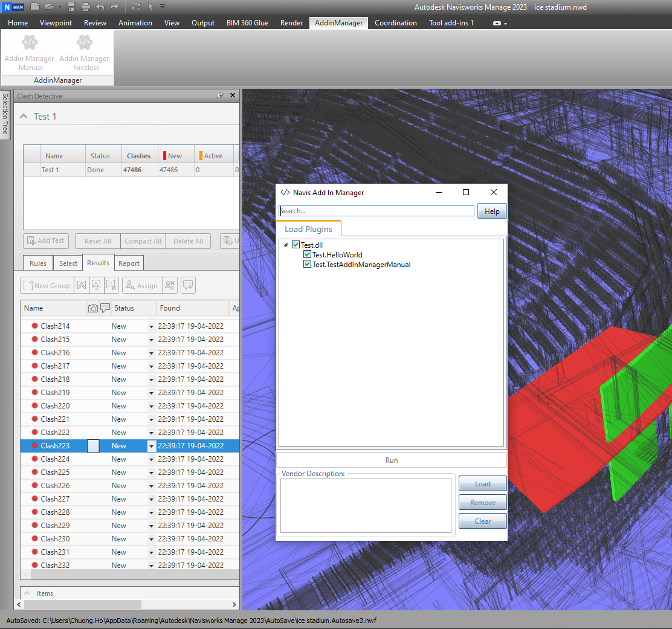Viewport: 672px width, 629px height.
Task: Collapse the Test.dll tree node
Action: coord(286,245)
